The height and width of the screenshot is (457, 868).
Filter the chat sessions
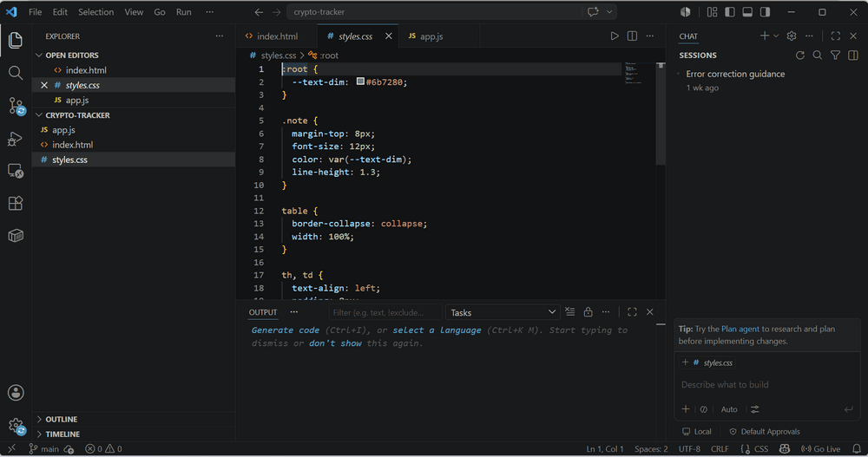tap(835, 55)
